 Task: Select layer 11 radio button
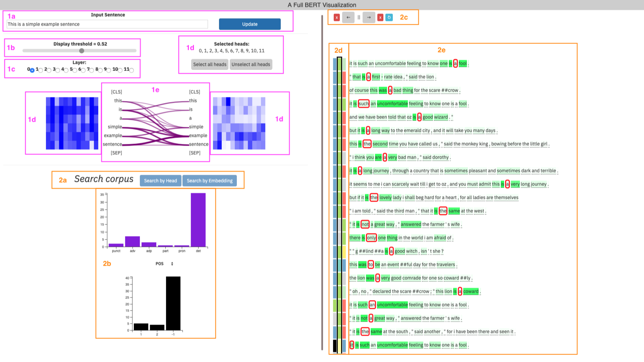(131, 70)
